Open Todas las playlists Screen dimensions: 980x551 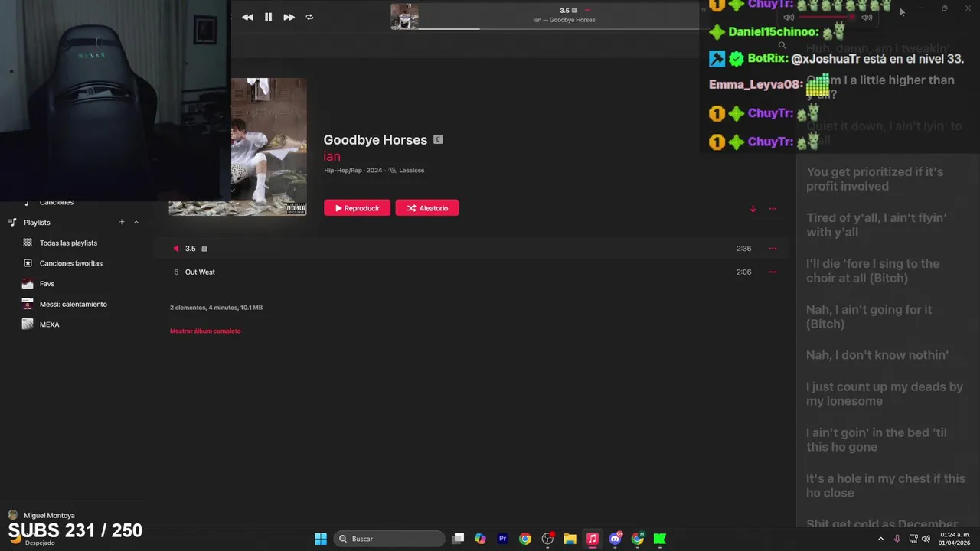pyautogui.click(x=68, y=243)
